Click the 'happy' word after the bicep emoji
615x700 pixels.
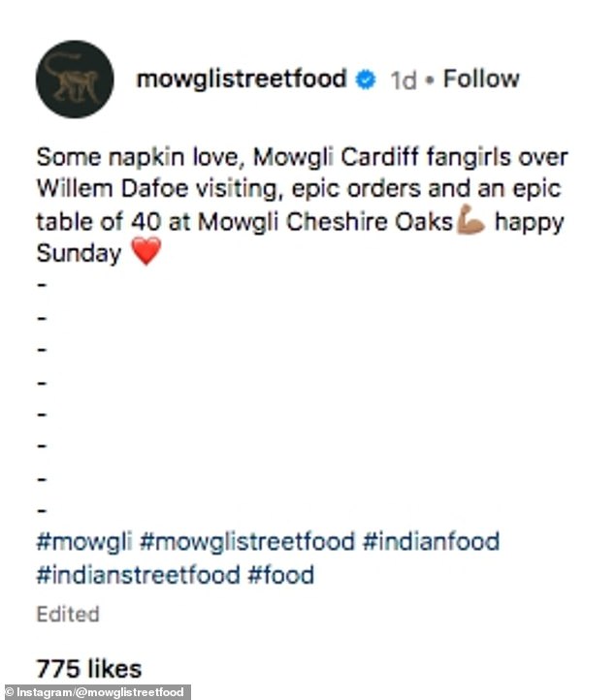tap(530, 223)
